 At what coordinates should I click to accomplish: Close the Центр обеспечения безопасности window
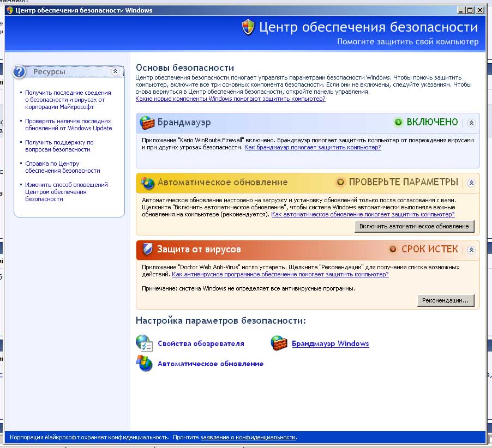[x=480, y=10]
